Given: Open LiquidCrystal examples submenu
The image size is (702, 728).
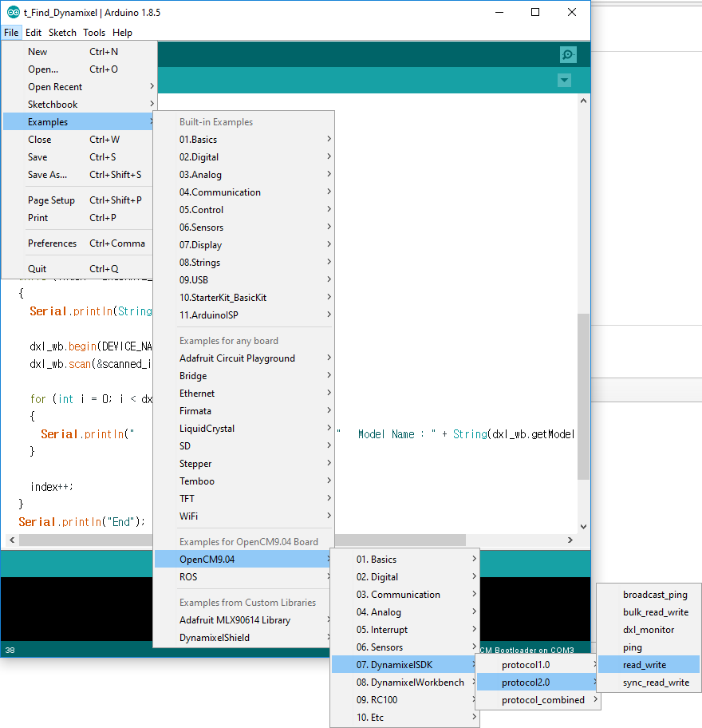Looking at the screenshot, I should [243, 429].
